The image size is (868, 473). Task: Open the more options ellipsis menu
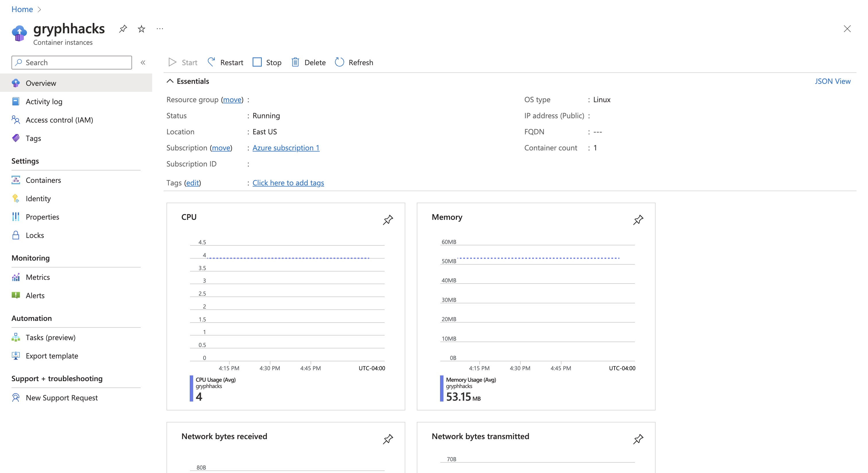pos(160,29)
